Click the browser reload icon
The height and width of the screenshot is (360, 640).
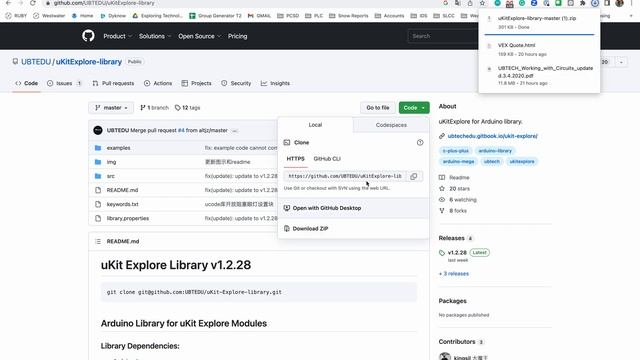point(33,3)
